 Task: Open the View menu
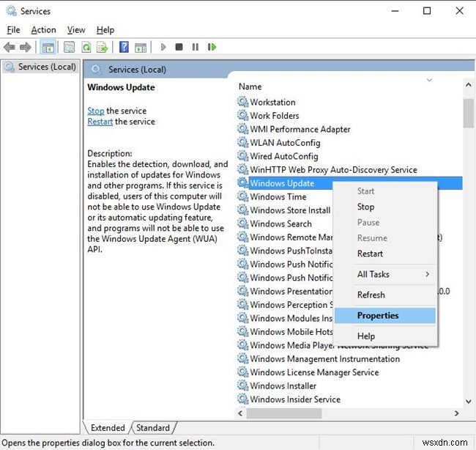76,30
